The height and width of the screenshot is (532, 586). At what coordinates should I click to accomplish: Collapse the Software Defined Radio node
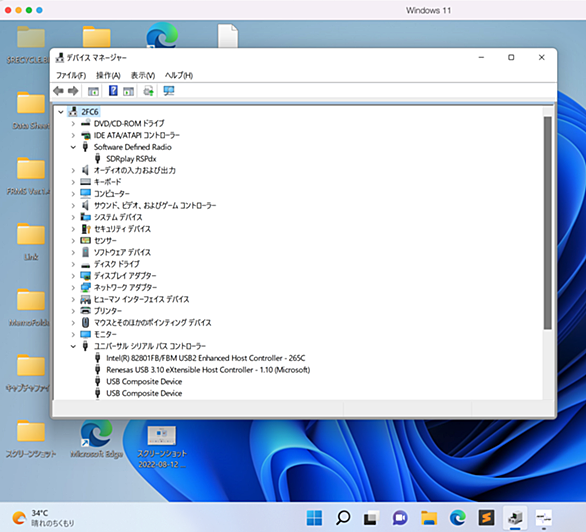(x=73, y=147)
